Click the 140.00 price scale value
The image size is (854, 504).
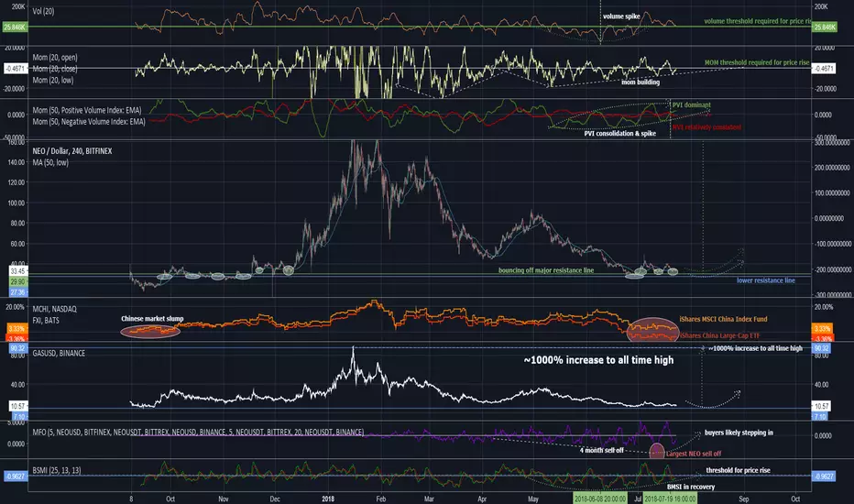click(16, 162)
